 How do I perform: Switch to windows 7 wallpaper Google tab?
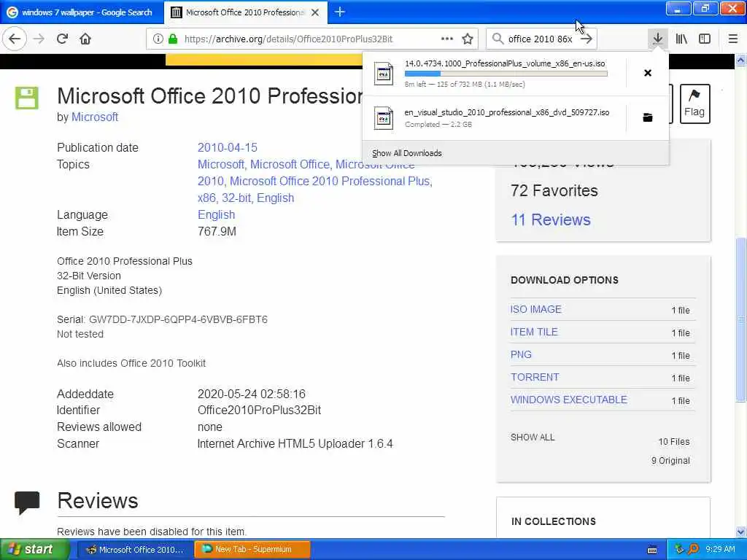click(82, 12)
